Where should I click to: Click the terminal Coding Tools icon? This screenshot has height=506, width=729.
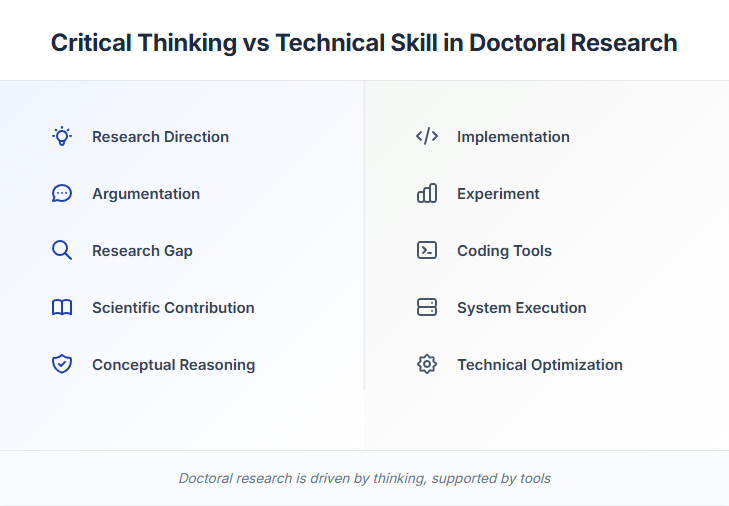427,251
